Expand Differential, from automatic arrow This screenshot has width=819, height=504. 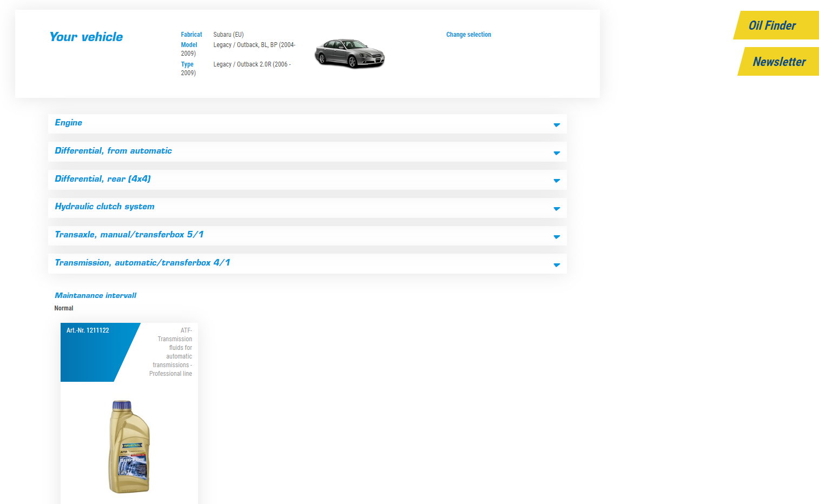[x=557, y=153]
